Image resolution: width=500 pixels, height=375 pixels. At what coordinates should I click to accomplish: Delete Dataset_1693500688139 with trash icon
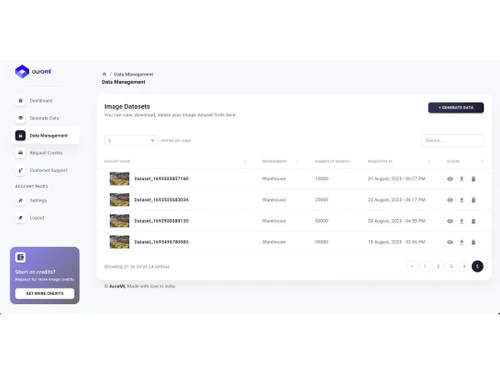click(473, 221)
